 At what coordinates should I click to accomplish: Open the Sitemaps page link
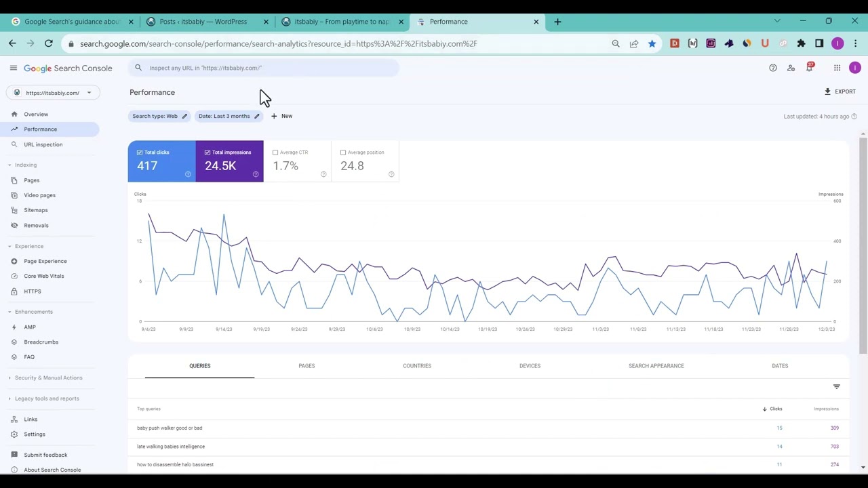[x=36, y=210]
